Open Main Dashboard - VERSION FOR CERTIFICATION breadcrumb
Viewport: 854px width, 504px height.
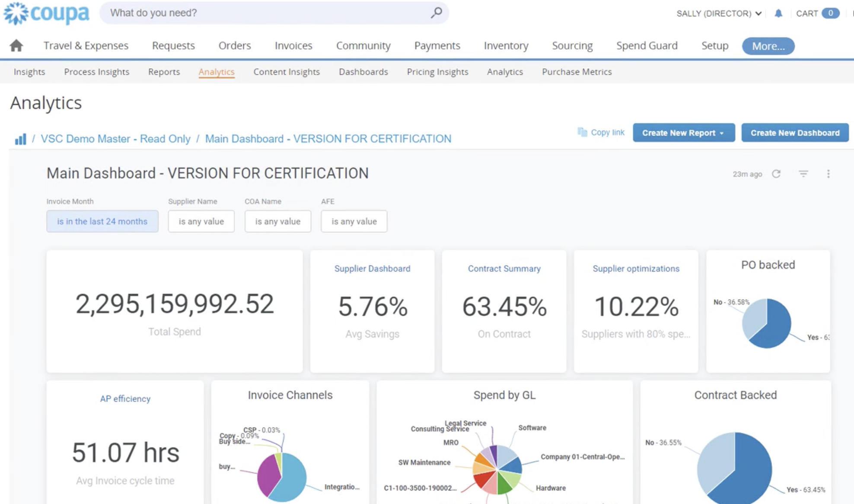pyautogui.click(x=328, y=139)
